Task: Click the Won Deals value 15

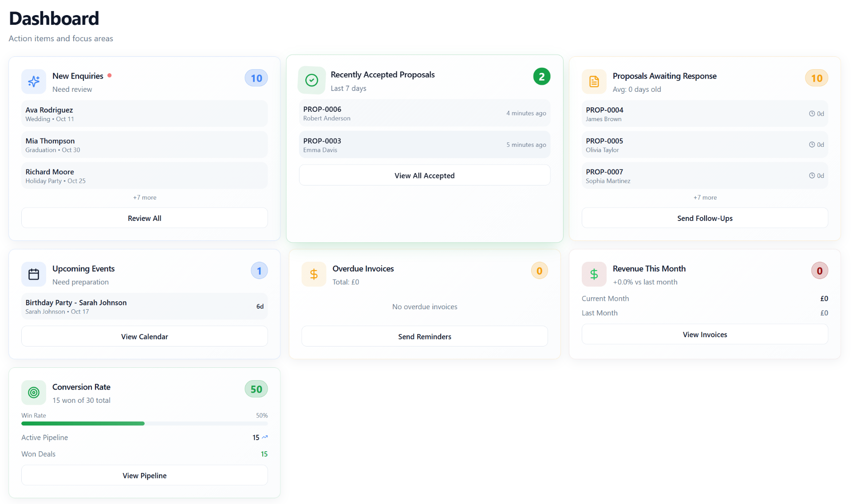Action: pyautogui.click(x=264, y=454)
